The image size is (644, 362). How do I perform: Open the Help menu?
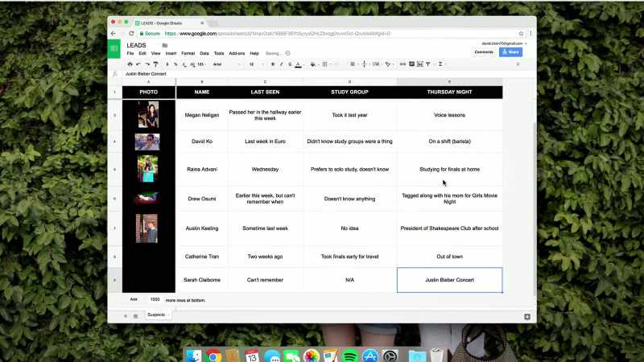tap(254, 53)
